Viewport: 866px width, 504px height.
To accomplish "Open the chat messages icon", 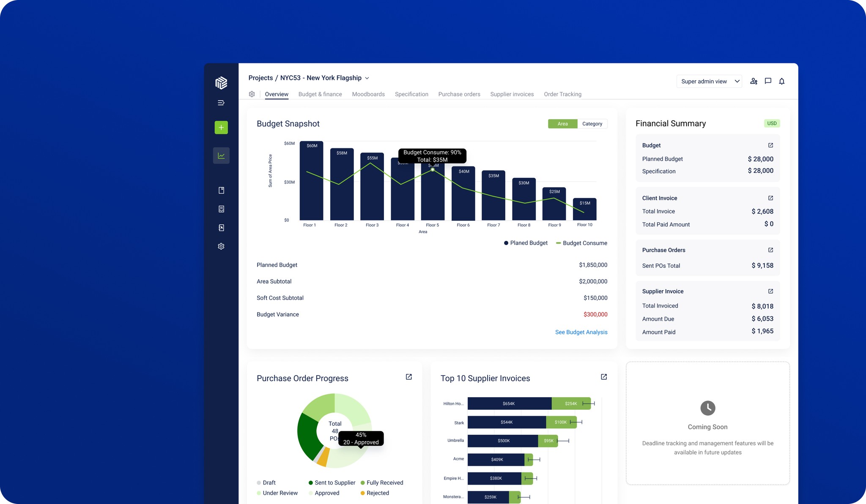I will 768,81.
